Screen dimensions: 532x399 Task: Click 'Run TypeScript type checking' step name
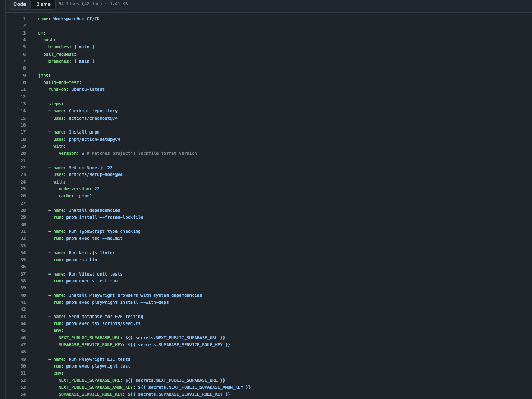[x=105, y=231]
